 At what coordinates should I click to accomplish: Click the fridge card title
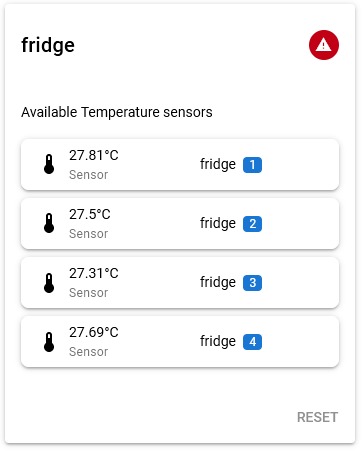coord(48,46)
